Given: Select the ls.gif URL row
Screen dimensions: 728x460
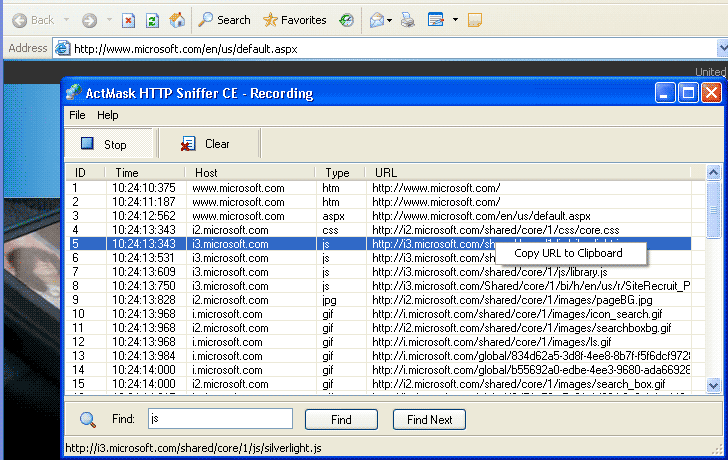Looking at the screenshot, I should click(380, 342).
